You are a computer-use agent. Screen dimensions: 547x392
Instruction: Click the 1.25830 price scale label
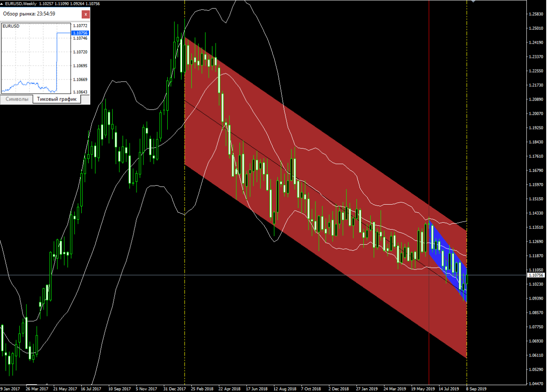(536, 14)
